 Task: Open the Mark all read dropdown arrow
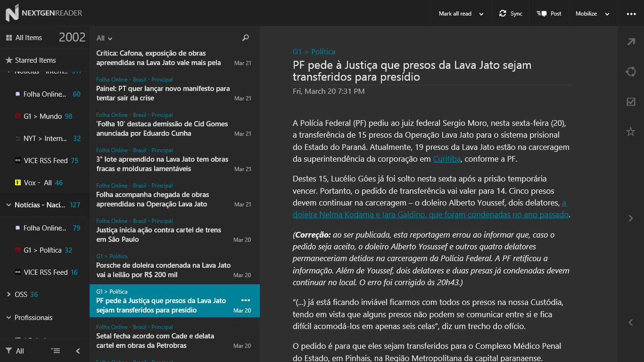point(481,14)
